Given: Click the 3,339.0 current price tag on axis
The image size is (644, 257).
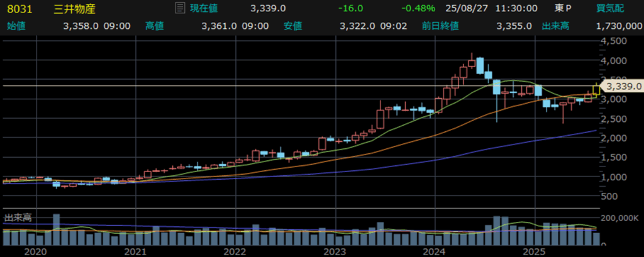Looking at the screenshot, I should coord(622,86).
